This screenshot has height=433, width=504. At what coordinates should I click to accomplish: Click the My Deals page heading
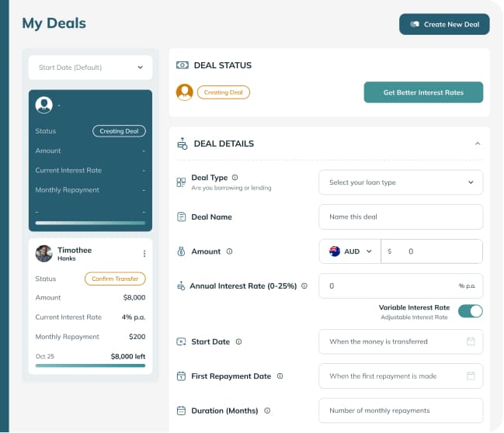pyautogui.click(x=54, y=23)
